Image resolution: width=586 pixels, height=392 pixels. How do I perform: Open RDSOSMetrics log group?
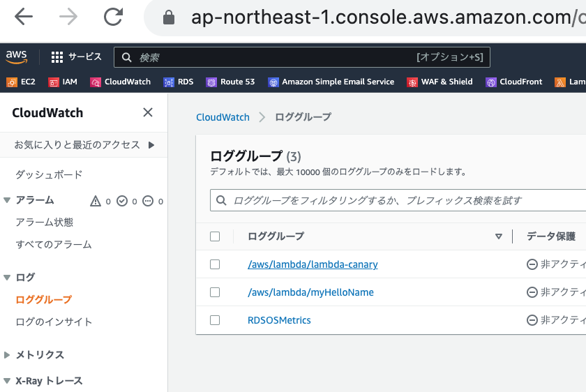[x=279, y=320]
